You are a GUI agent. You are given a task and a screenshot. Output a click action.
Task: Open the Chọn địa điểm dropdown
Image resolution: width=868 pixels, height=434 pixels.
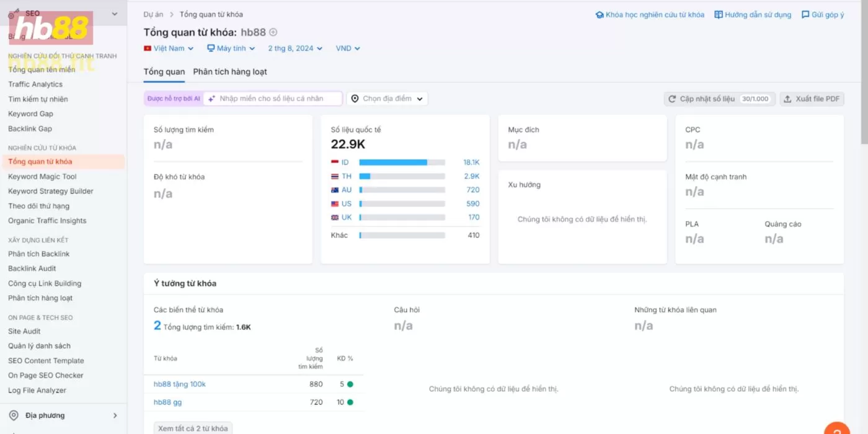point(387,99)
